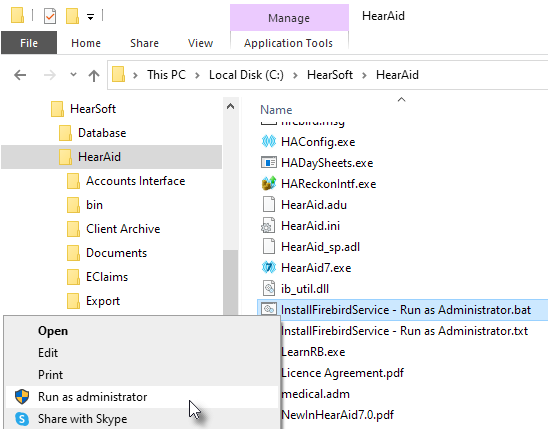The height and width of the screenshot is (433, 548).
Task: Select Licence Agreement.pdf file name
Action: point(342,373)
